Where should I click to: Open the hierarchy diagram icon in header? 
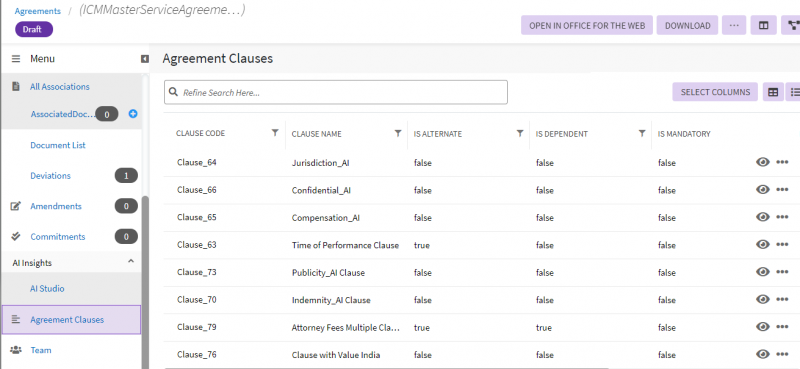pyautogui.click(x=791, y=25)
